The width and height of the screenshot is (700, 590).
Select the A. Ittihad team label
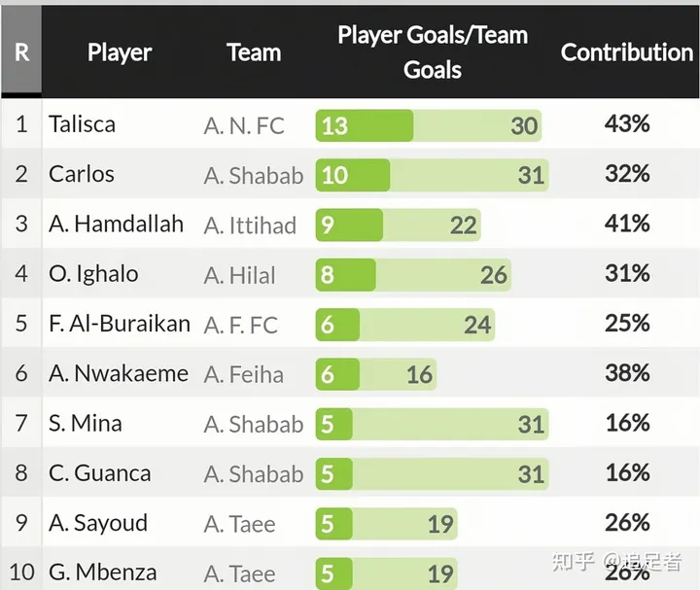coord(250,226)
